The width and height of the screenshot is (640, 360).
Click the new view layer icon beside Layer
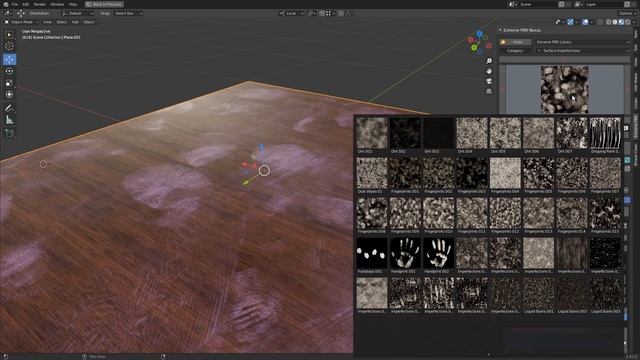coord(627,4)
